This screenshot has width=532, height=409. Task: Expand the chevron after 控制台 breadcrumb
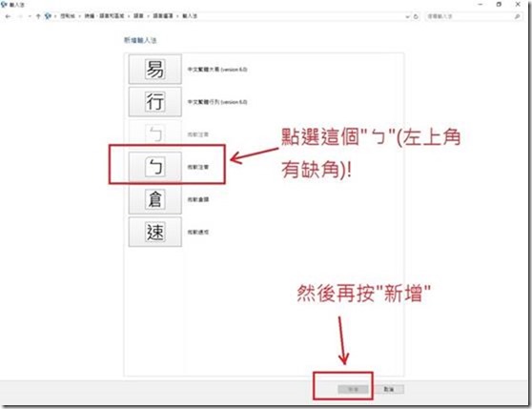click(79, 16)
